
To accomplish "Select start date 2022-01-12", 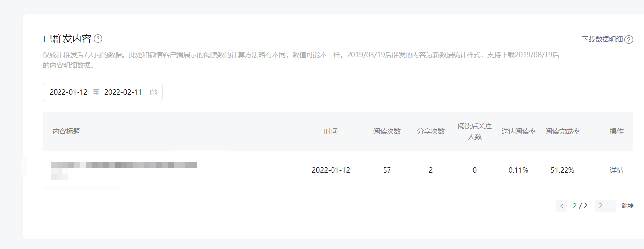I will [69, 92].
